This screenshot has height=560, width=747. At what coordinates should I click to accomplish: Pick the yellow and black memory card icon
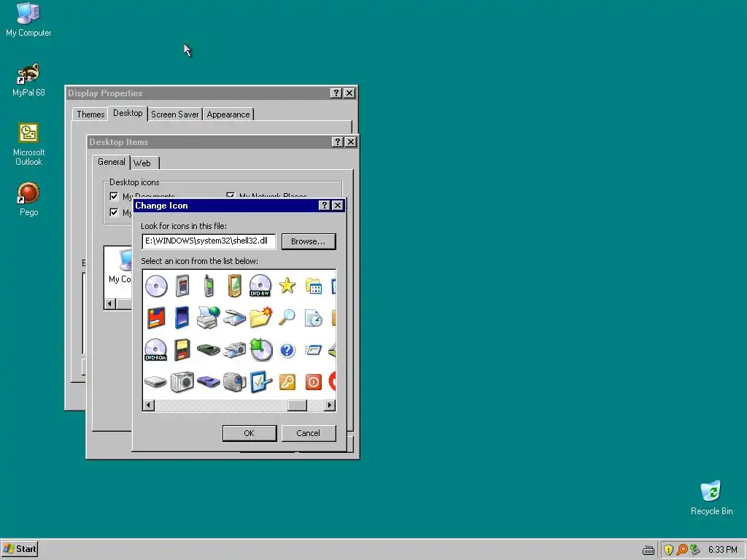click(x=182, y=350)
